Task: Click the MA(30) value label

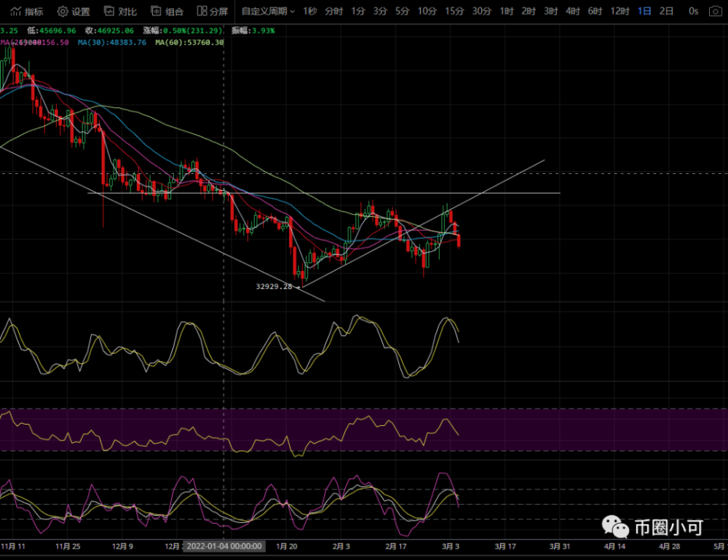Action: tap(112, 42)
